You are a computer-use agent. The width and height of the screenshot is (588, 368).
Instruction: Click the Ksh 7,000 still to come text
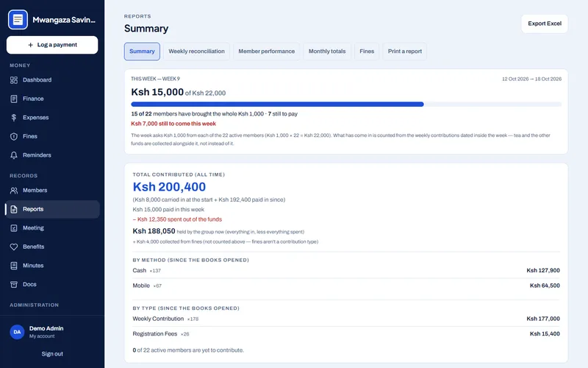coord(173,124)
